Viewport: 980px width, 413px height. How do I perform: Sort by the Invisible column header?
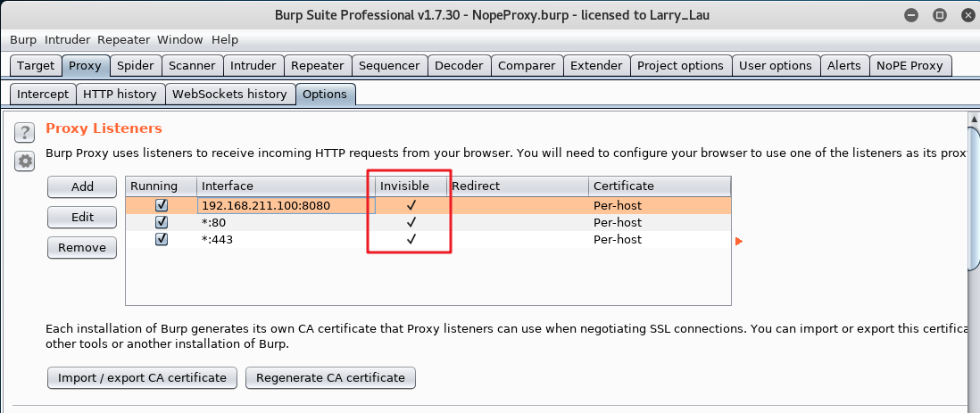[411, 186]
